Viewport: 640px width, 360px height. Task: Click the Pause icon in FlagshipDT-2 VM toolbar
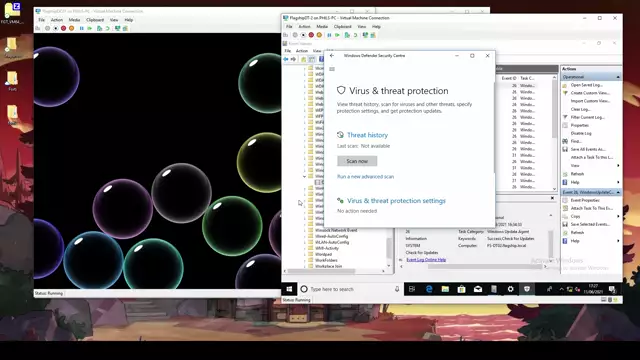pos(329,35)
